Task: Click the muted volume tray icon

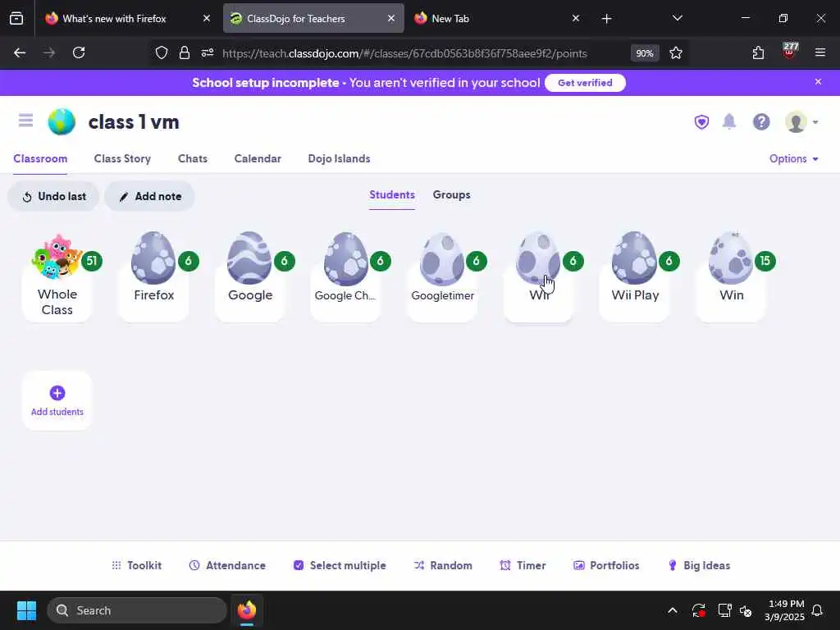Action: point(746,610)
